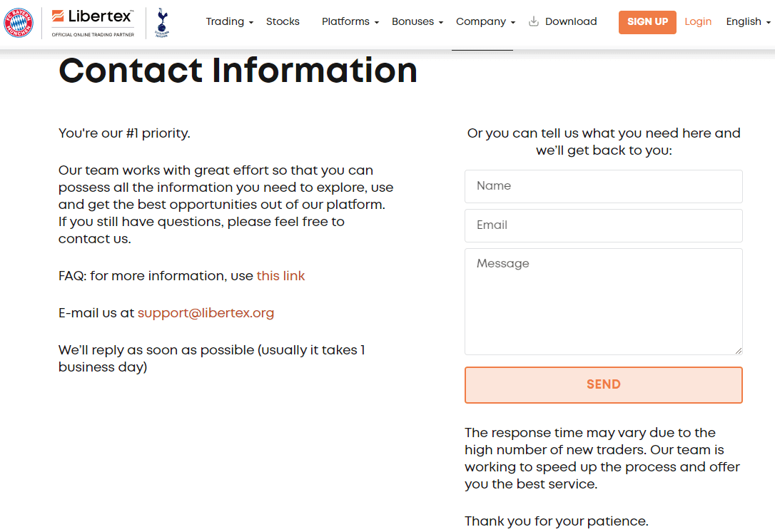
Task: Expand the Trading dropdown menu
Action: [229, 21]
